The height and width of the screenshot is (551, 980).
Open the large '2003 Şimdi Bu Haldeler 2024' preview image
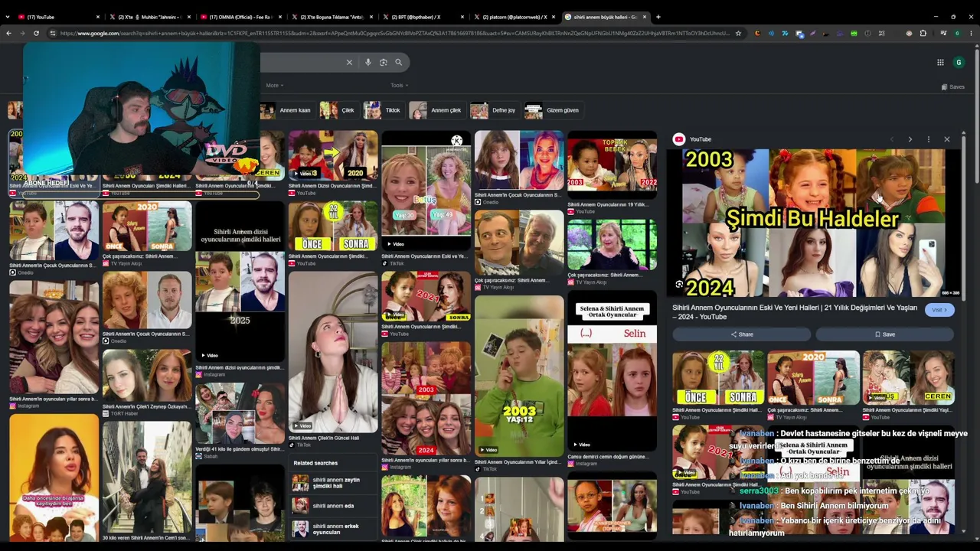pyautogui.click(x=814, y=223)
